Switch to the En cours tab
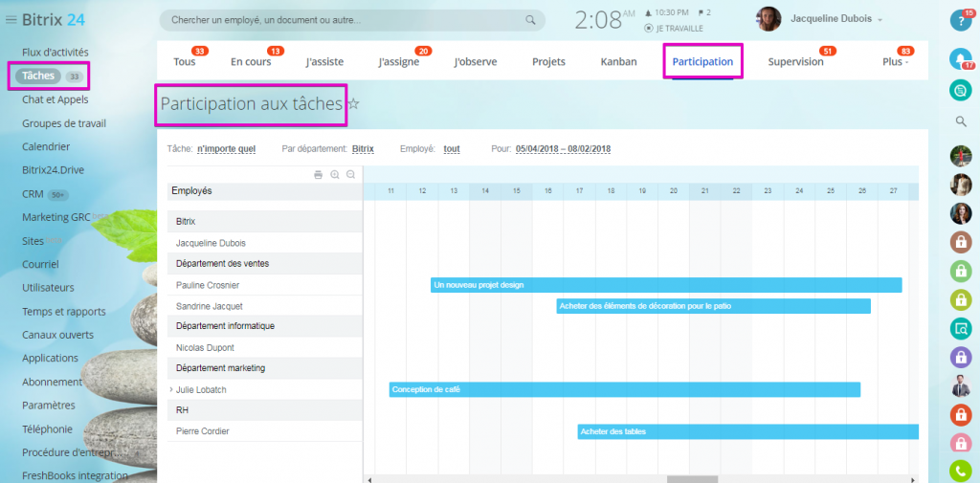 click(251, 62)
